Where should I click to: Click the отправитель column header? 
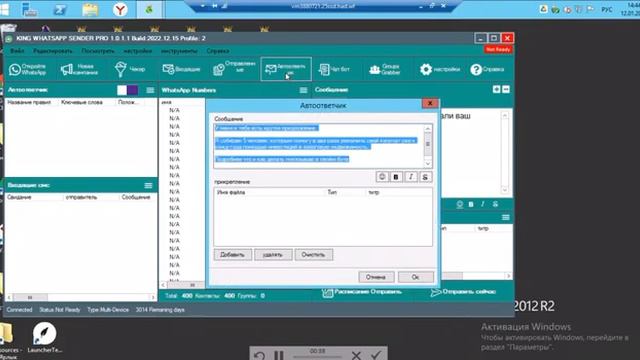(81, 198)
